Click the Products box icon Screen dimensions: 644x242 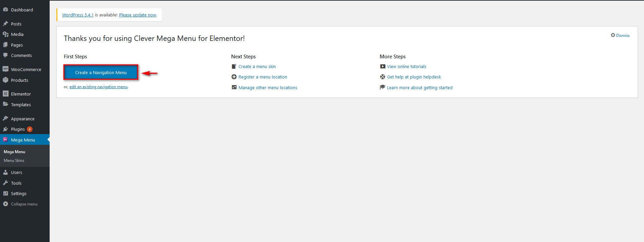coord(5,80)
